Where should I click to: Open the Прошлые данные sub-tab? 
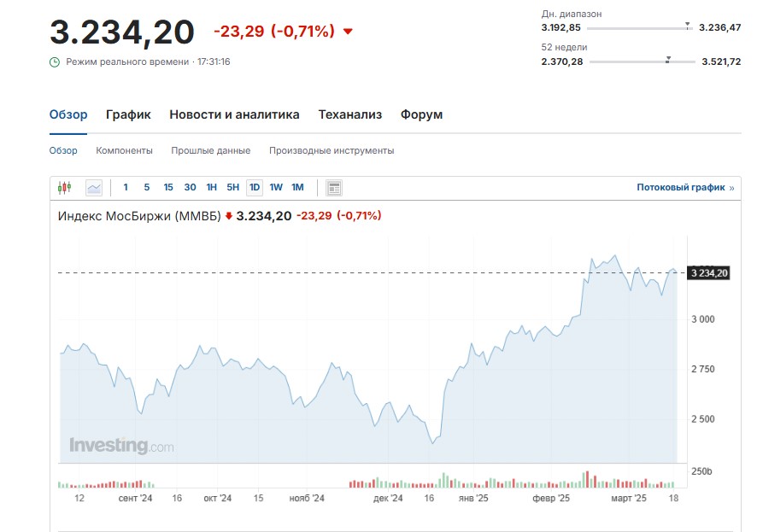click(211, 151)
